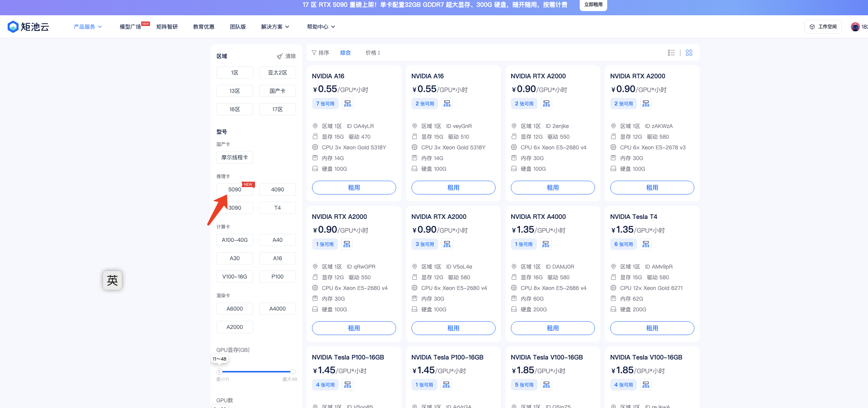The image size is (868, 408).
Task: Click cluster icon on A16 OA4yLR card
Action: coord(348,104)
